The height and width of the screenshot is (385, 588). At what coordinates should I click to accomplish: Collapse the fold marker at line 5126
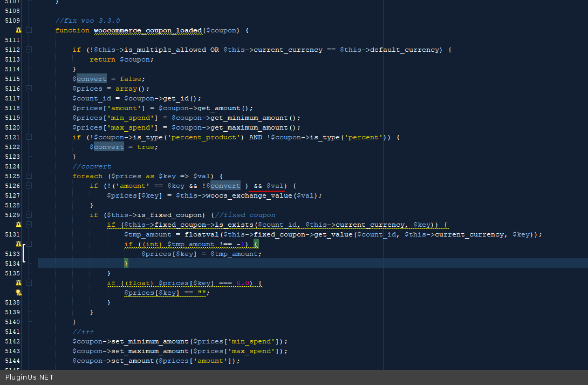tap(29, 186)
